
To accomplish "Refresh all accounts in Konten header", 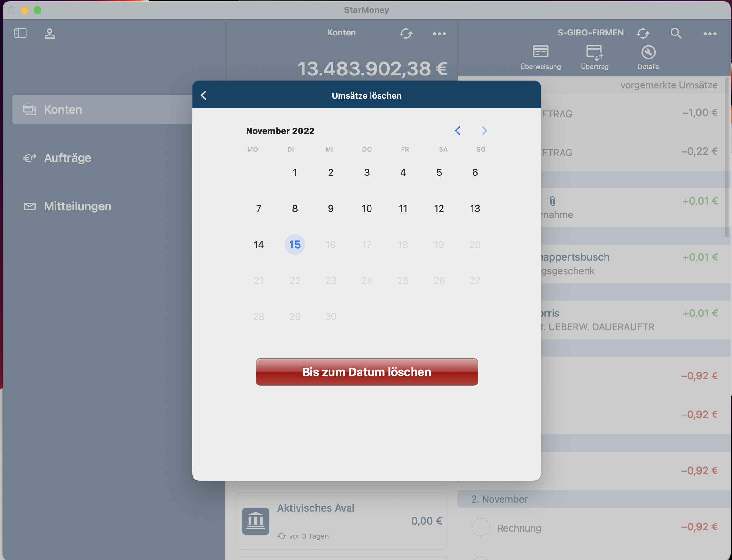I will (x=406, y=33).
